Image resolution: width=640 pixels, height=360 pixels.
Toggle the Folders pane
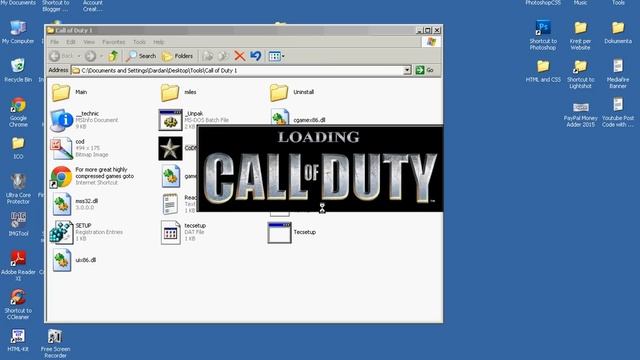coord(177,56)
